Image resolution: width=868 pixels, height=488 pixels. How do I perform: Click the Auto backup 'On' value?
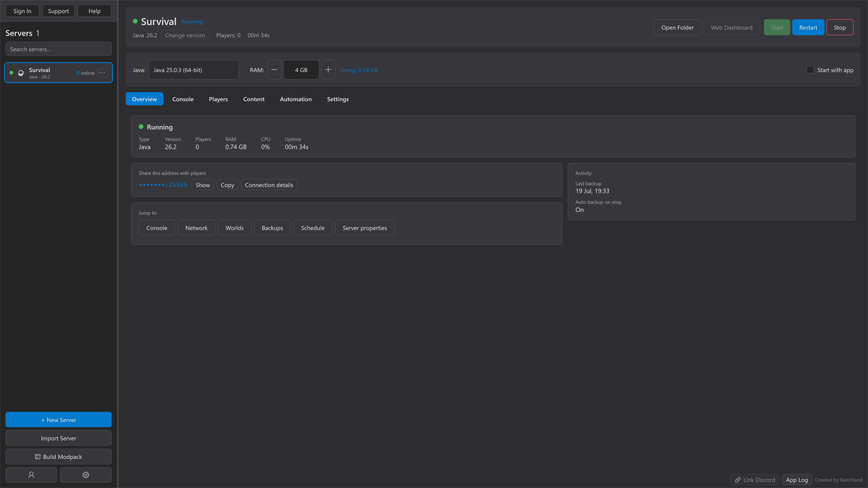click(x=579, y=210)
